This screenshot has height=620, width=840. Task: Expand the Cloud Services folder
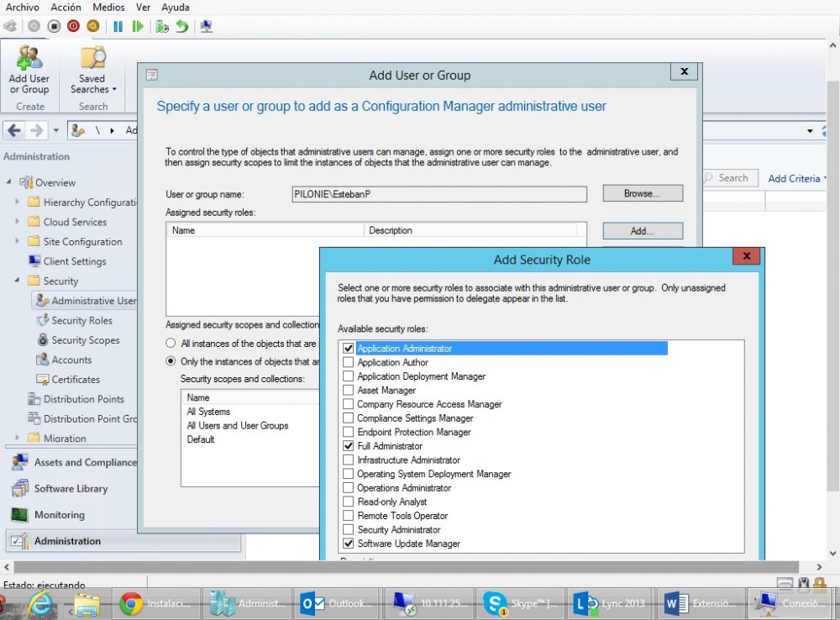point(17,221)
